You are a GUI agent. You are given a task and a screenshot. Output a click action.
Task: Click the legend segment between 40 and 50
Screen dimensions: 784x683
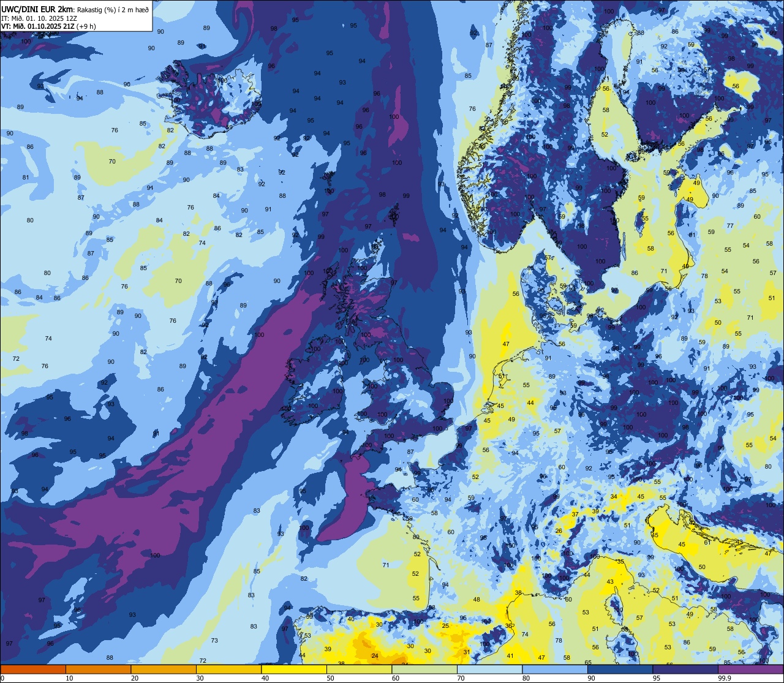point(294,669)
